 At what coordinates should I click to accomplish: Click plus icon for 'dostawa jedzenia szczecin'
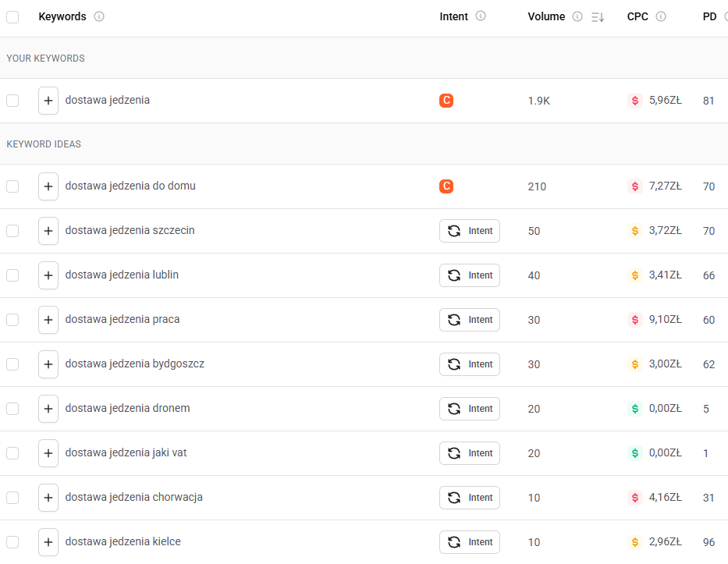[48, 231]
